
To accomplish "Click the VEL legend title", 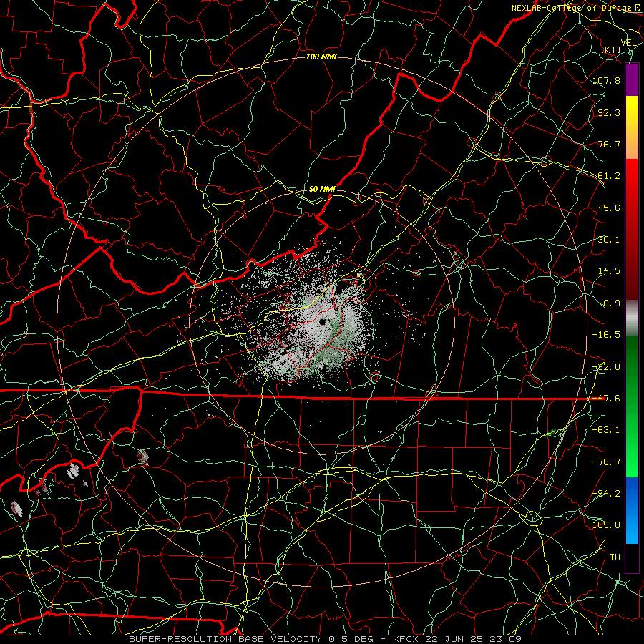I will pos(628,43).
